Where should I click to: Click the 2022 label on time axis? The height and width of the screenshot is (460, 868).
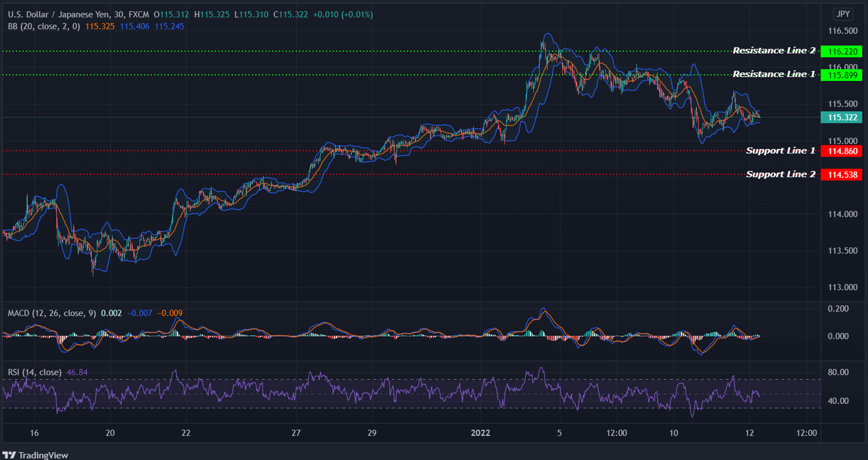[481, 433]
